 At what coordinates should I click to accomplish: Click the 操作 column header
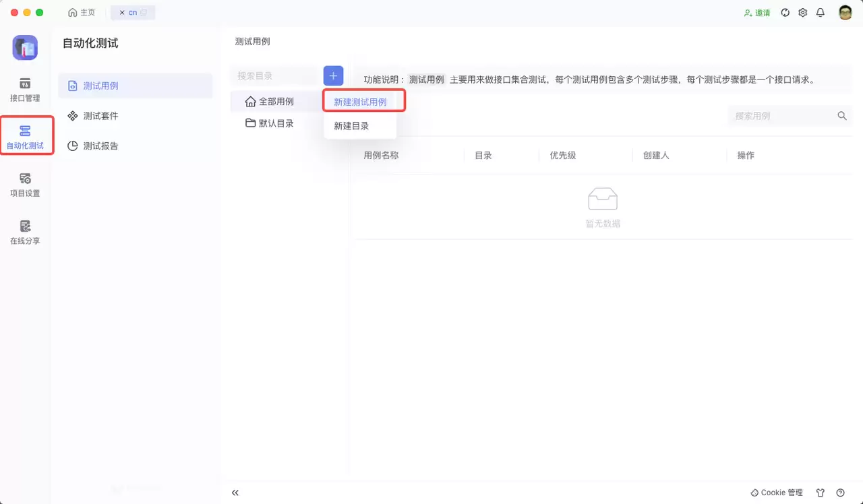[746, 155]
